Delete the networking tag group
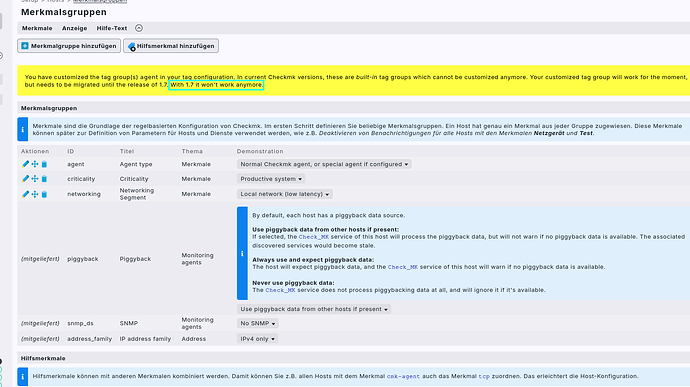 [x=44, y=194]
